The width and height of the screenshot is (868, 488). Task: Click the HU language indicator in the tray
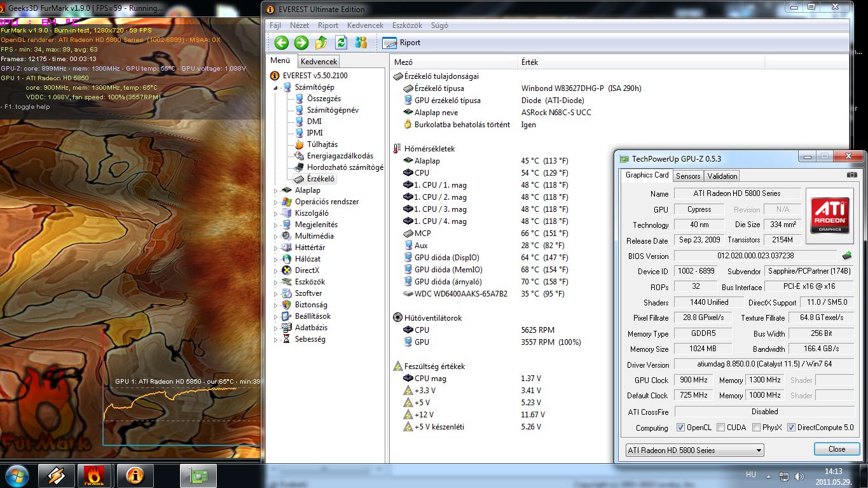(750, 475)
